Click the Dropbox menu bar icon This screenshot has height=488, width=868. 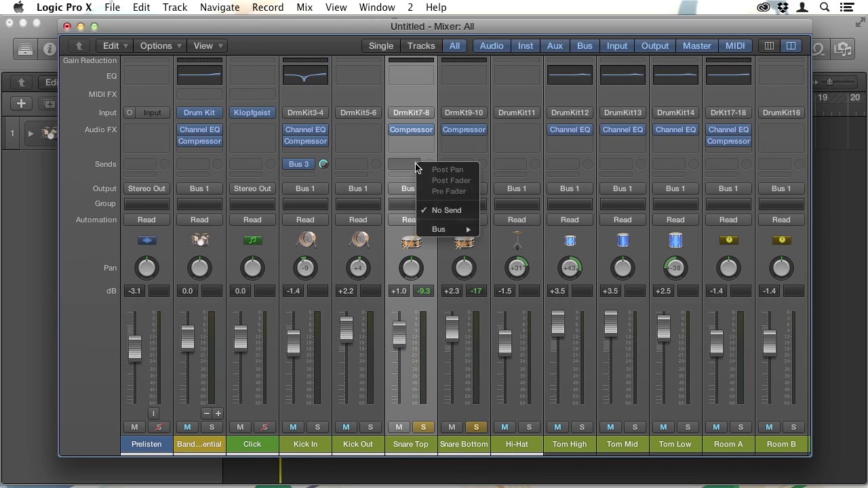[x=783, y=7]
